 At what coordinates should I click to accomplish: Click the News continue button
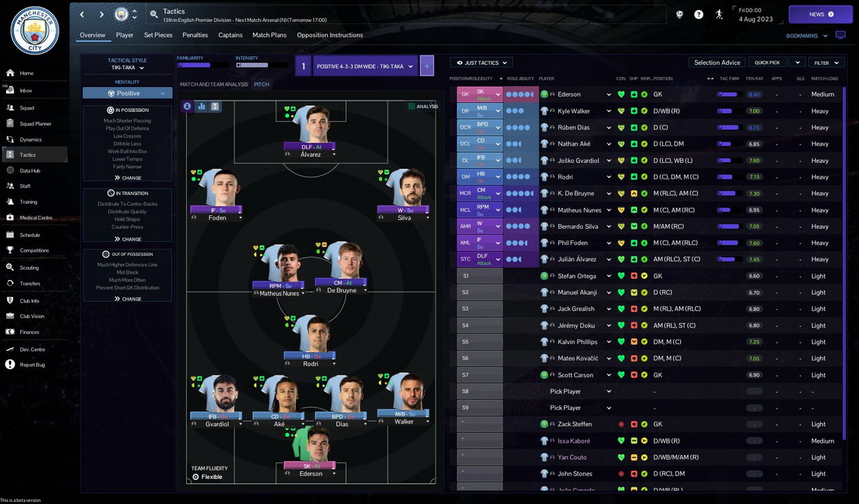click(x=821, y=14)
